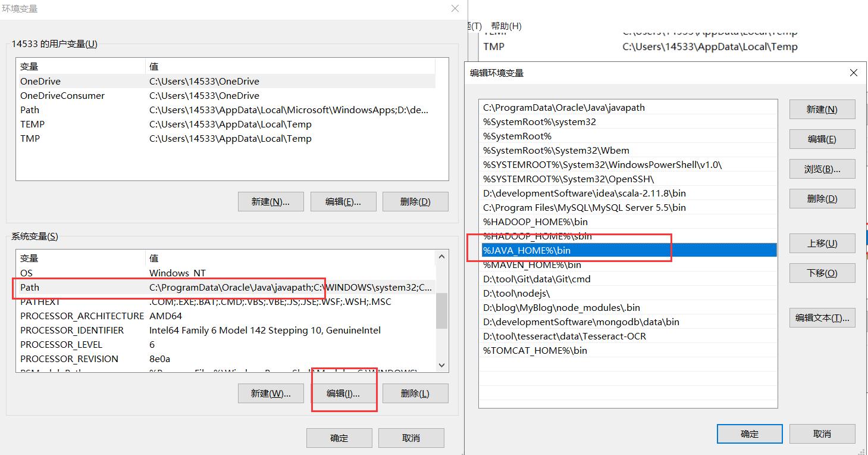Viewport: 868px width, 455px height.
Task: Select the system Path variable row
Action: pos(226,288)
